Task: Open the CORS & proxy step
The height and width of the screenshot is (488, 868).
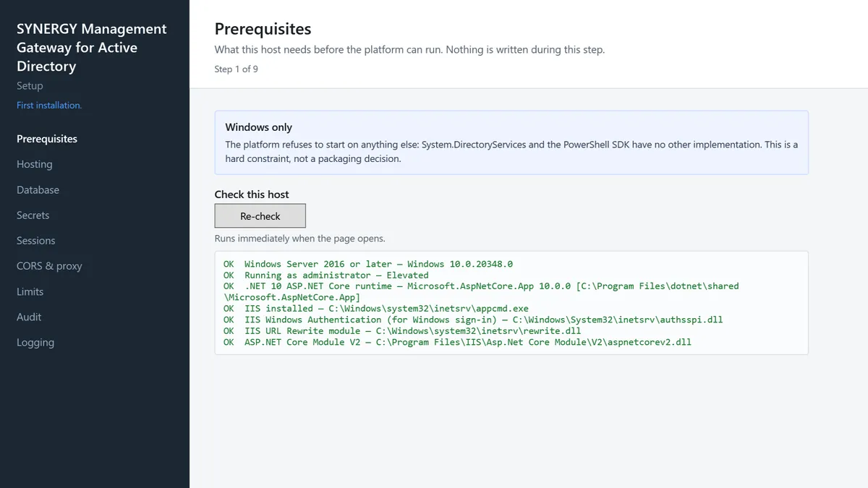Action: pos(49,266)
